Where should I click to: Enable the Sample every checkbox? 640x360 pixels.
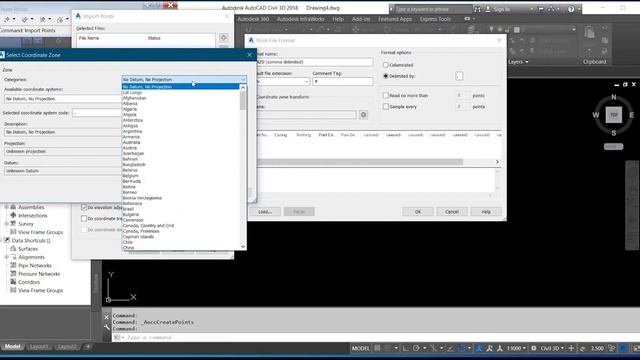[385, 107]
